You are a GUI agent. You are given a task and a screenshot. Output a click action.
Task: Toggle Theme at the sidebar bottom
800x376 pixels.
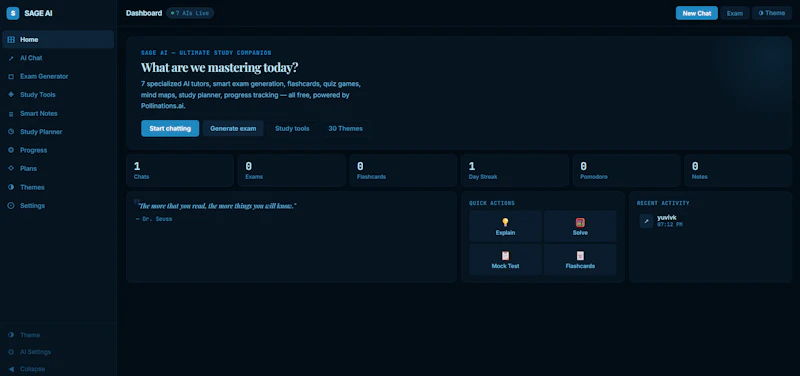(x=58, y=335)
